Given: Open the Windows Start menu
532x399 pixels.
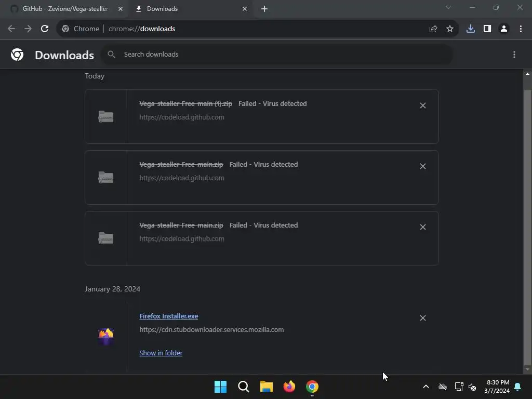Looking at the screenshot, I should click(220, 387).
